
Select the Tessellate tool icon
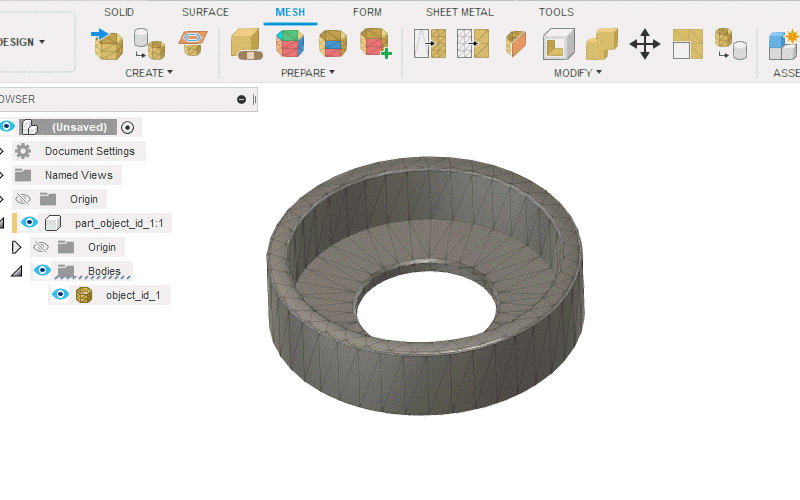(x=149, y=44)
